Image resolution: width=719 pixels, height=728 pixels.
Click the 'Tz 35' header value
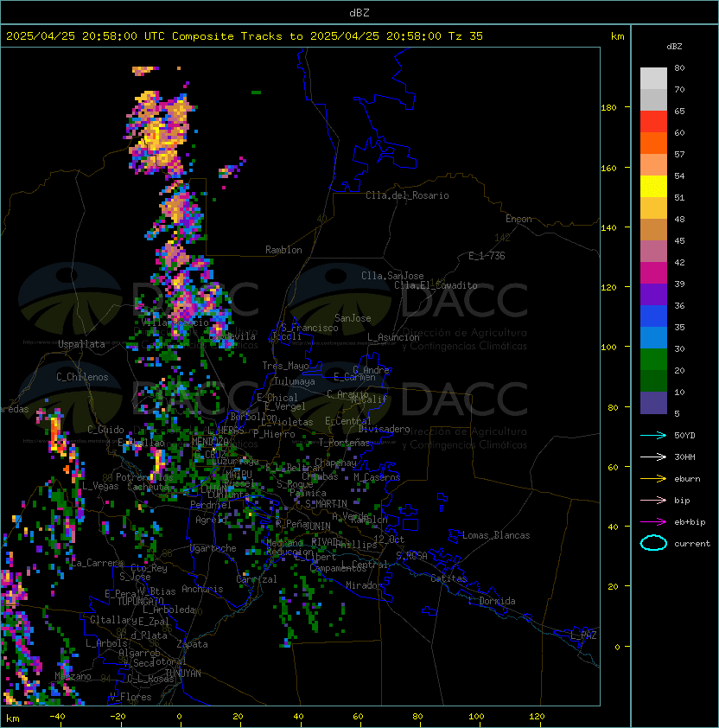coord(466,36)
